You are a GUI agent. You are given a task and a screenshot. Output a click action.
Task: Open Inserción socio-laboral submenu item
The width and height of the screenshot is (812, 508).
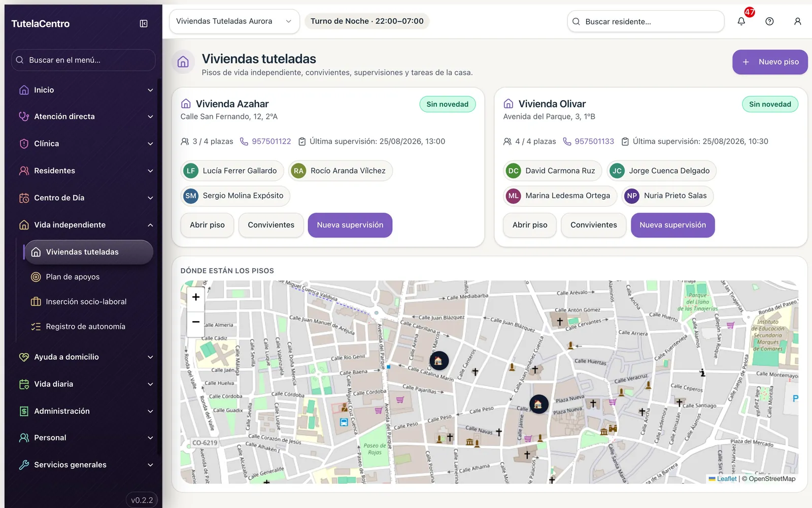point(88,302)
